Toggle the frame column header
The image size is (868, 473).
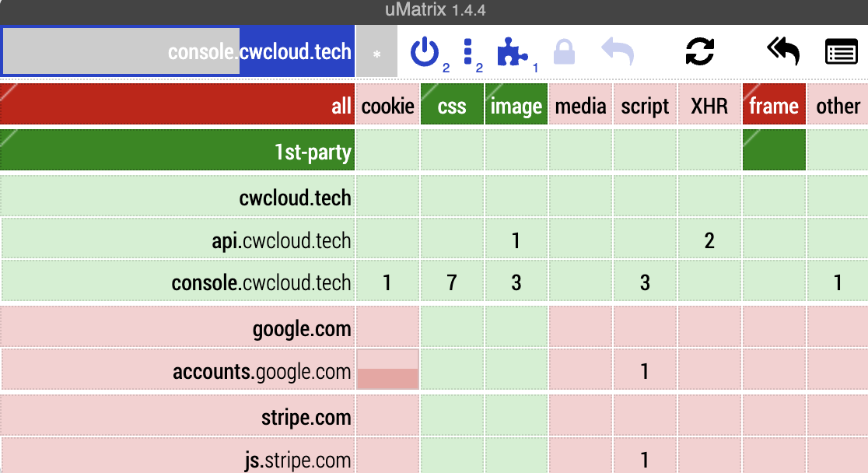tap(774, 104)
